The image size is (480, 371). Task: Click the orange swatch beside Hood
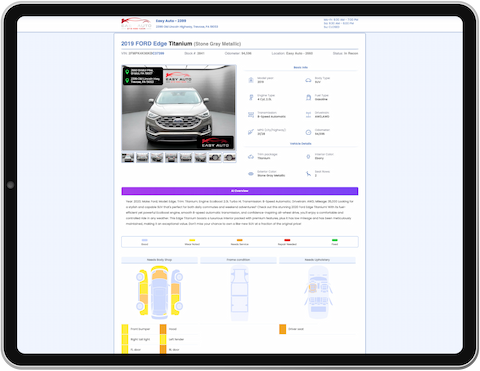[x=163, y=329]
